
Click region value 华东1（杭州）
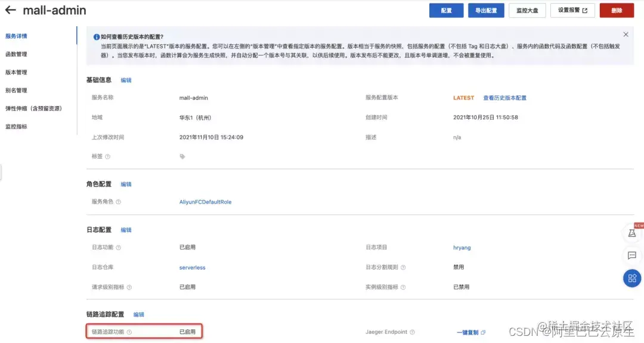[x=195, y=118]
